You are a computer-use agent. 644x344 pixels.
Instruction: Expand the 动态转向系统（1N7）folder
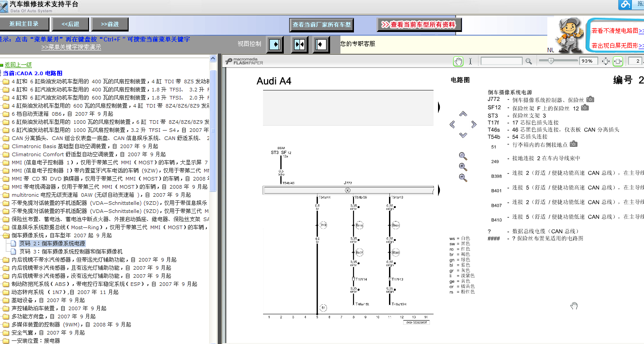click(x=6, y=292)
